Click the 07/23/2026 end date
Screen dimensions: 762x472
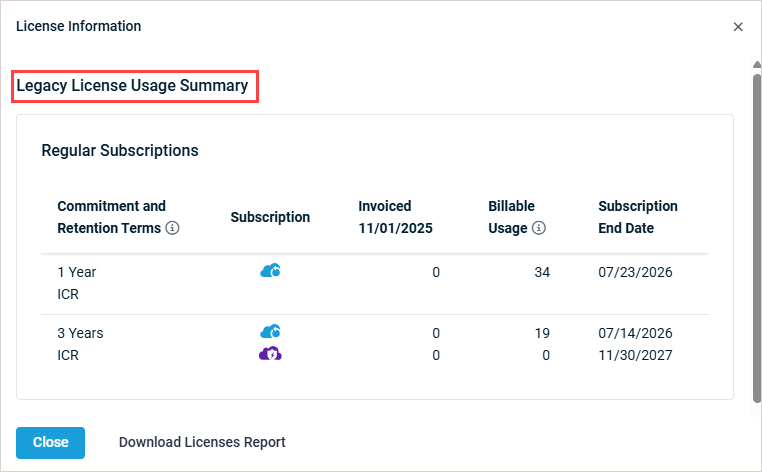635,272
